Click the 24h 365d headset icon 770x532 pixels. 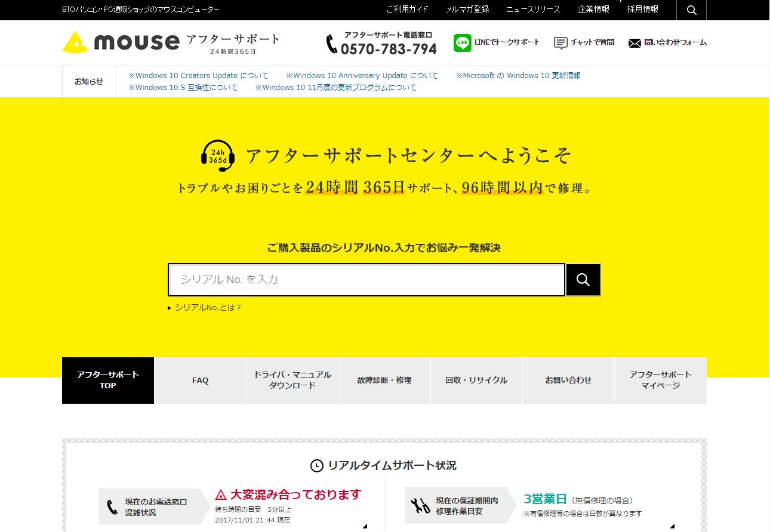218,156
